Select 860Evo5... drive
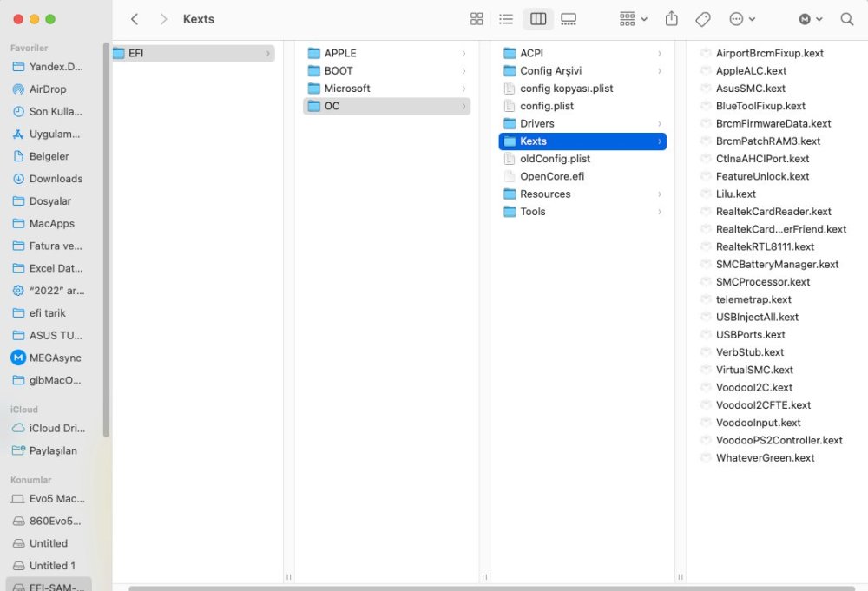 [48, 522]
